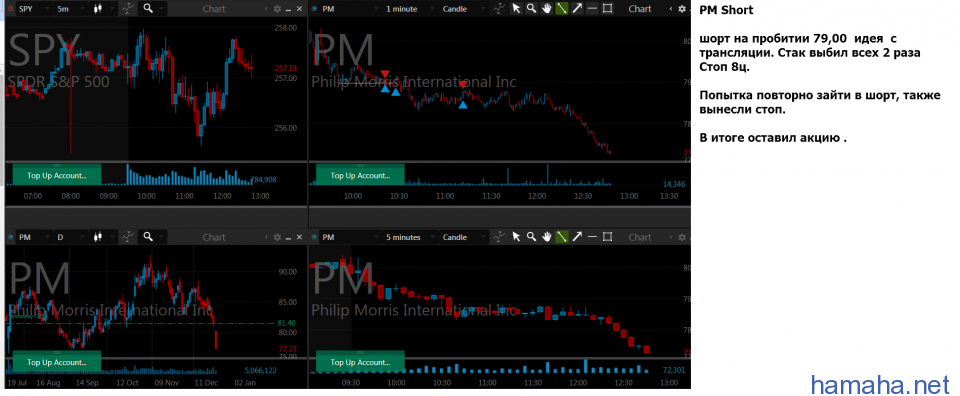The height and width of the screenshot is (396, 960).
Task: Click red link color dot of SPY panel
Action: (10, 9)
